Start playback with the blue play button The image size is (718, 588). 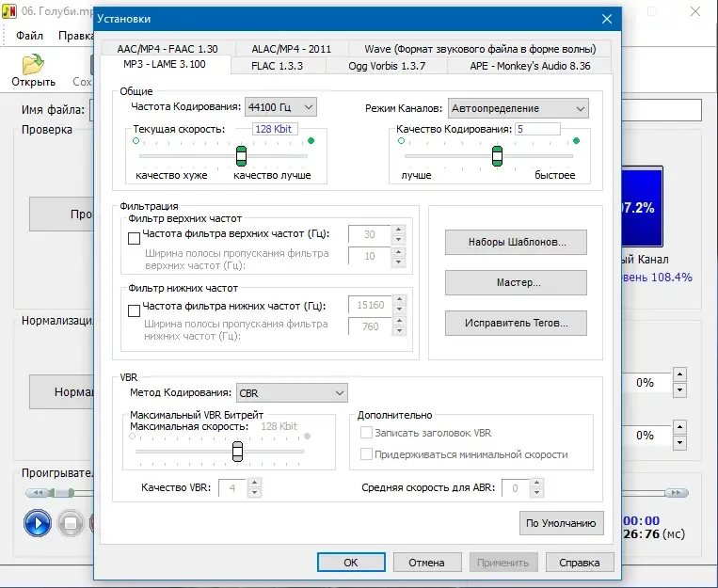tap(37, 523)
